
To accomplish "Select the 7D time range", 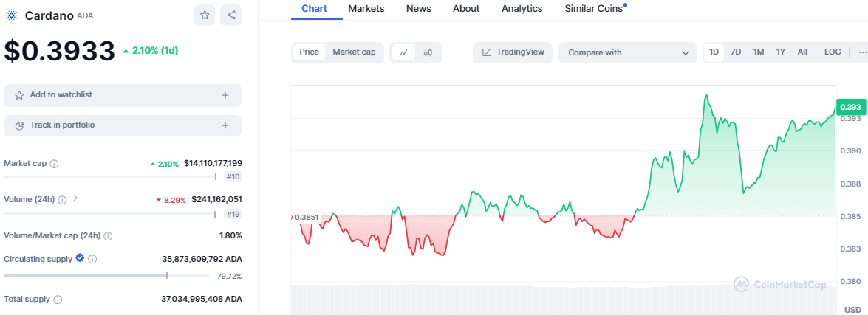I will (736, 52).
